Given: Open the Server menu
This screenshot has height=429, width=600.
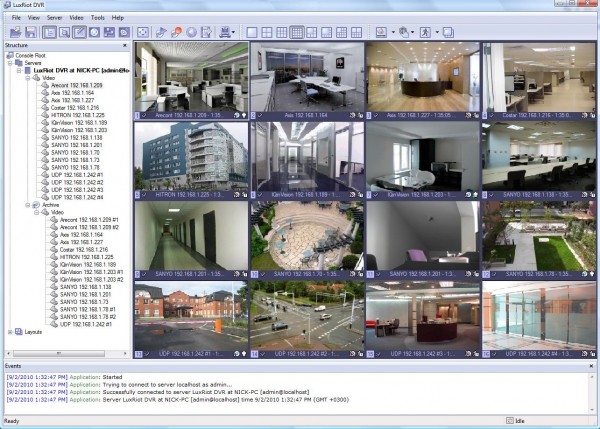Looking at the screenshot, I should 54,17.
